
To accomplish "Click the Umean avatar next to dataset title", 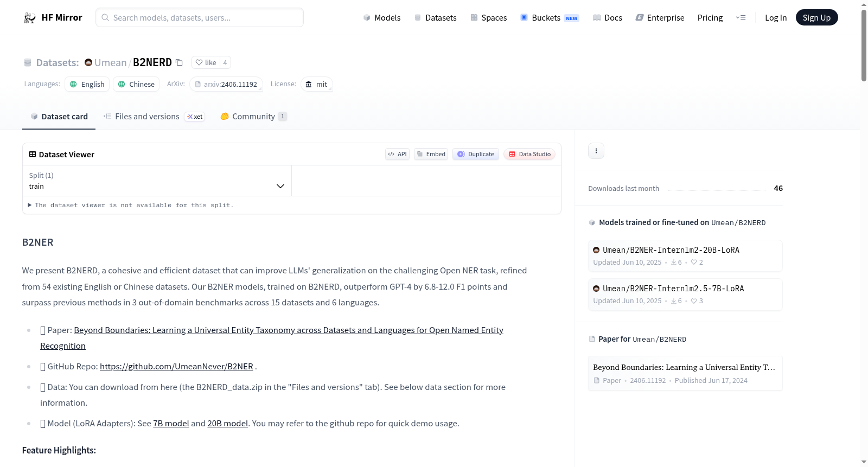I will [x=88, y=62].
